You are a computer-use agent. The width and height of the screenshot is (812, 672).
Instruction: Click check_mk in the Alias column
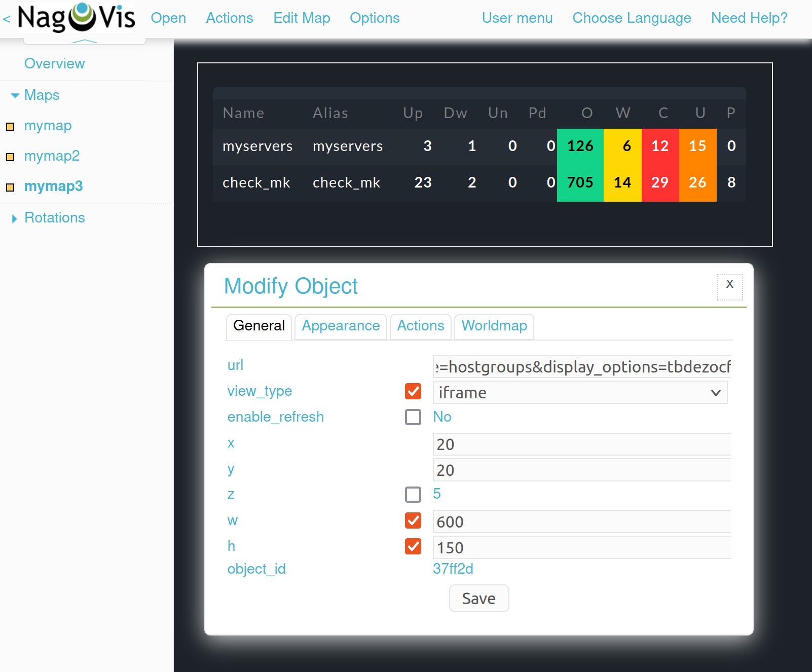347,183
